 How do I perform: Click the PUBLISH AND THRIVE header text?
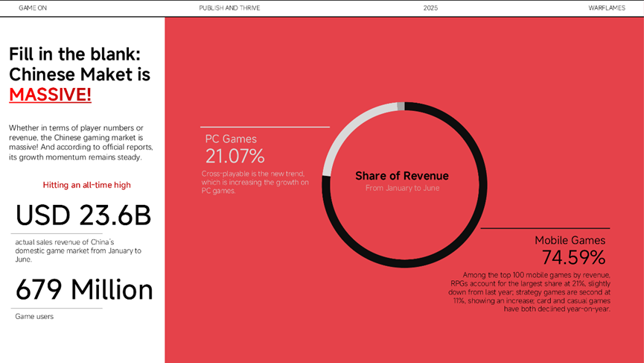[229, 7]
